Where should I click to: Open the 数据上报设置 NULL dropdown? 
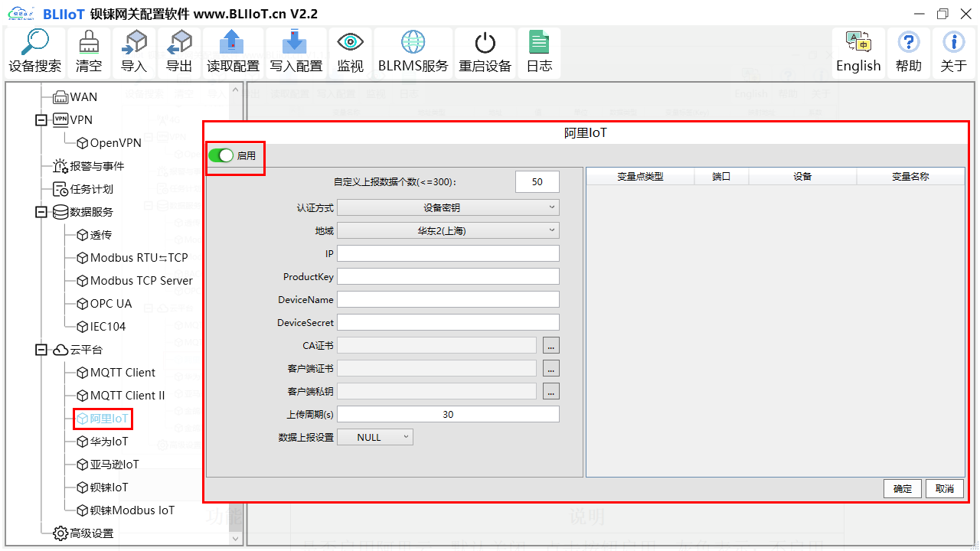point(375,437)
